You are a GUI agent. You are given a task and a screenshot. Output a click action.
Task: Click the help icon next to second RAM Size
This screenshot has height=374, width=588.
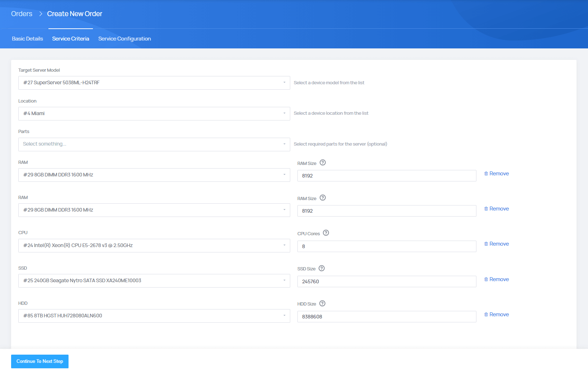(323, 198)
